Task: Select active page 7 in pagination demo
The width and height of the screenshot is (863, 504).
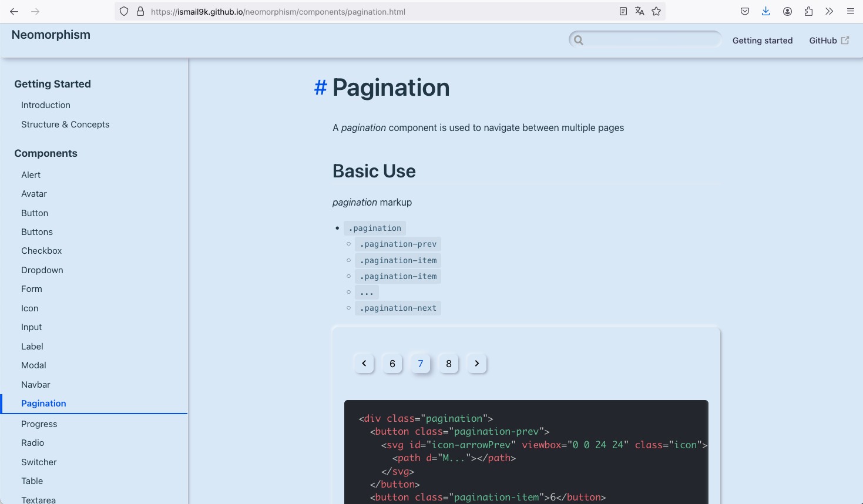Action: tap(421, 364)
